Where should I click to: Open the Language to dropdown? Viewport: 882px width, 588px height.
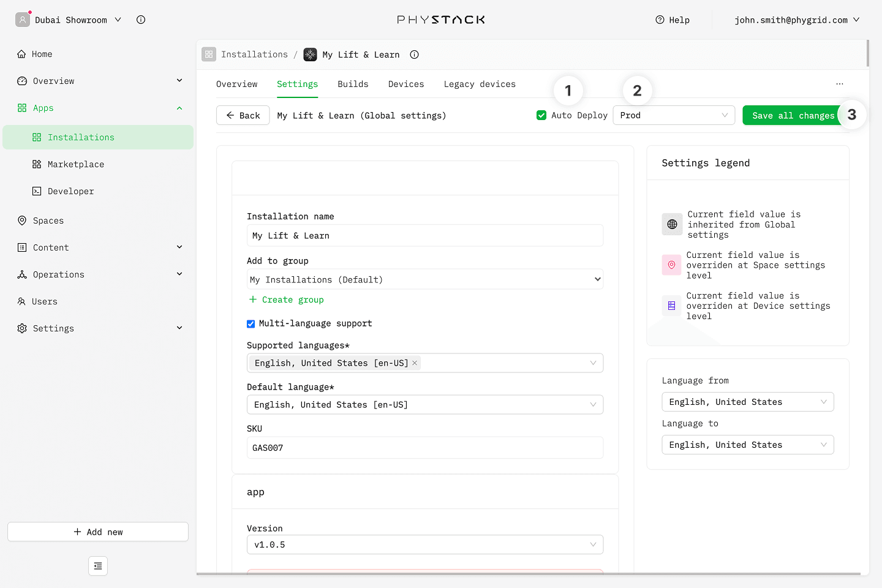coord(748,445)
